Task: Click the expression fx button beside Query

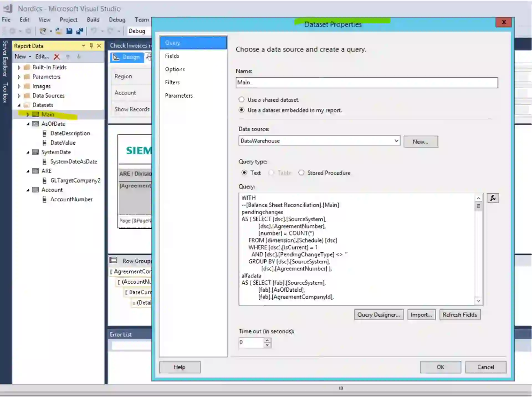Action: [x=493, y=198]
